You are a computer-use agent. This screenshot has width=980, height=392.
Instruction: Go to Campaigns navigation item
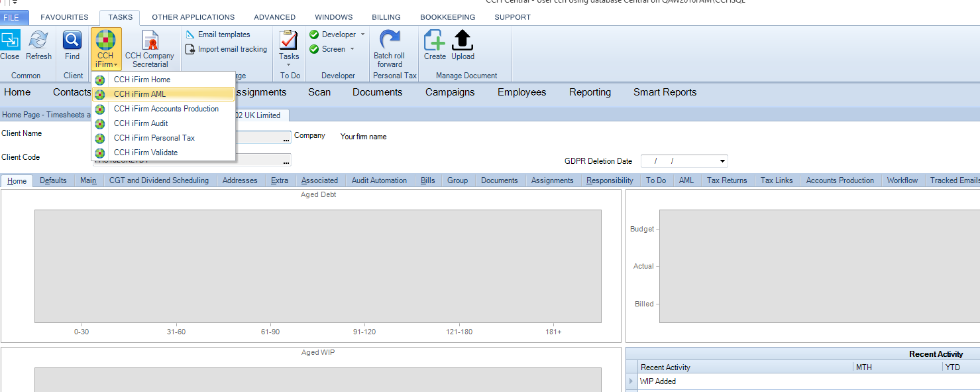click(450, 92)
